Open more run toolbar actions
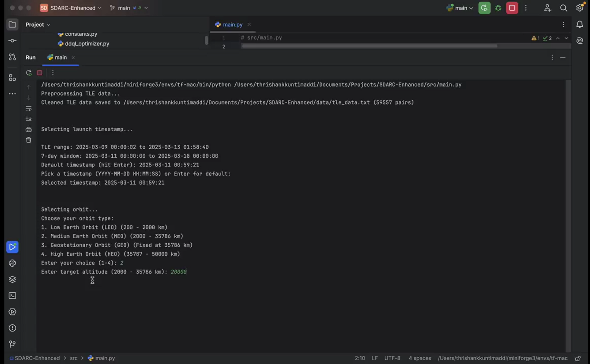Image resolution: width=590 pixels, height=364 pixels. (x=53, y=73)
